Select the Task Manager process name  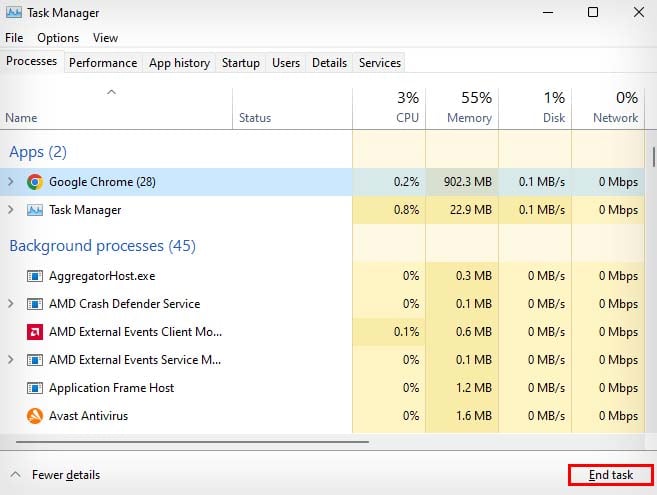pyautogui.click(x=85, y=210)
